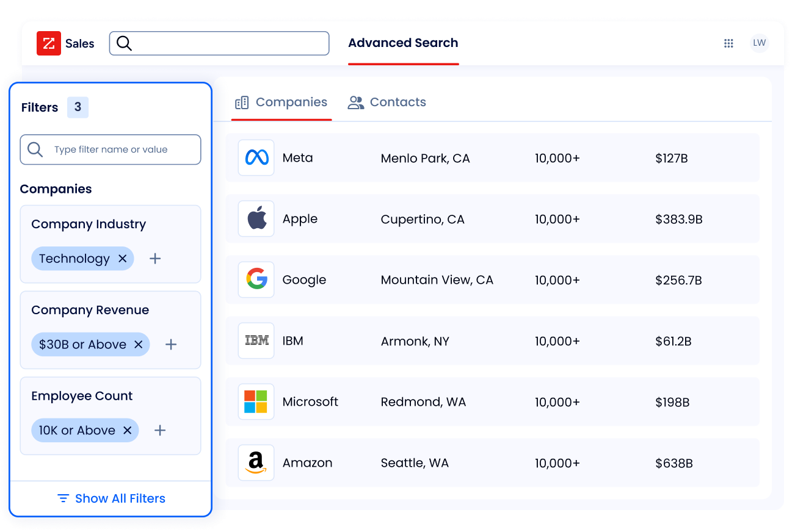806x532 pixels.
Task: Open the Meta company name
Action: coord(297,158)
